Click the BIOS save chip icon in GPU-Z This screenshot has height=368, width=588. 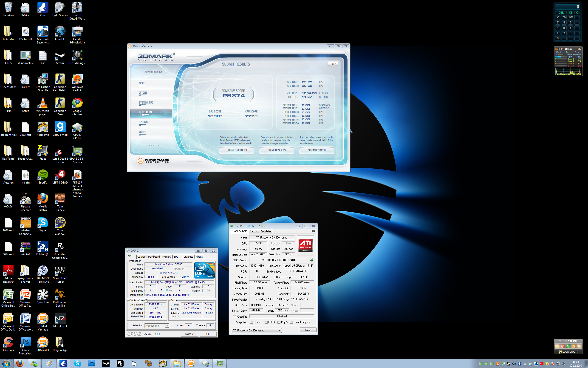click(312, 260)
